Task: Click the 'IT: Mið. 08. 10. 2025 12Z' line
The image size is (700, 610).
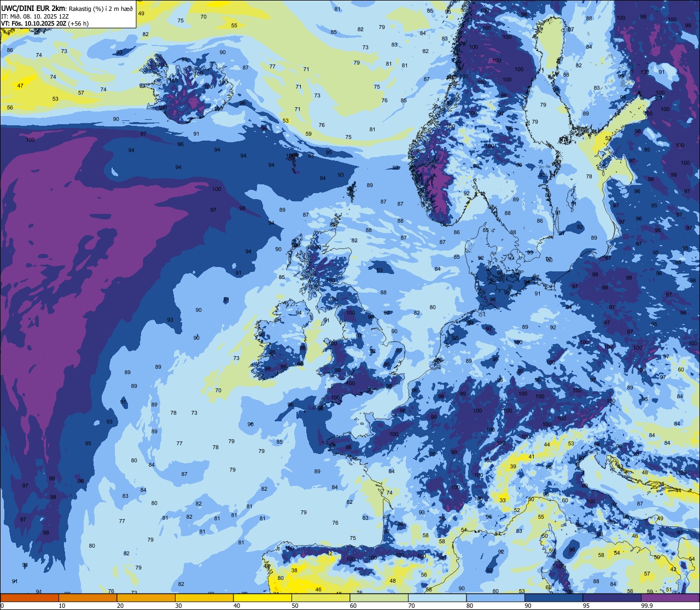Action: [34, 16]
